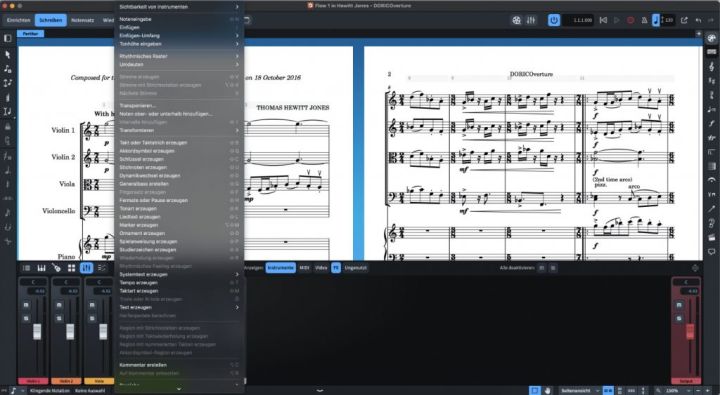The image size is (720, 395).
Task: Click the tempo note value icon
Action: [x=656, y=20]
